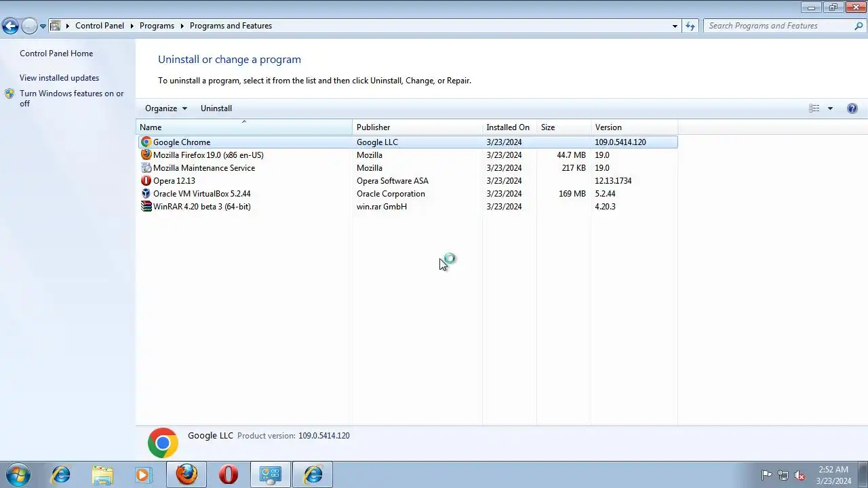Click the Forward navigation arrow
The height and width of the screenshot is (488, 868).
[29, 26]
